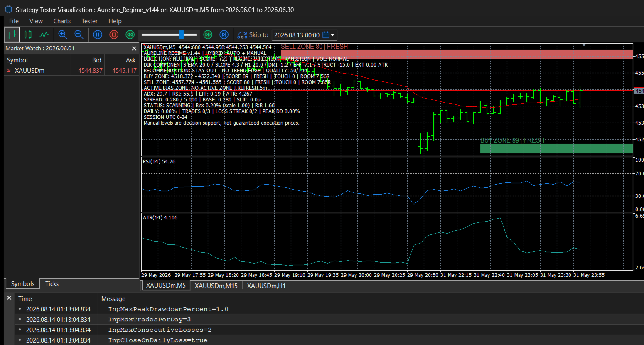Image resolution: width=644 pixels, height=345 pixels.
Task: Switch to the XAUUSDm,M15 chart tab
Action: tap(216, 286)
